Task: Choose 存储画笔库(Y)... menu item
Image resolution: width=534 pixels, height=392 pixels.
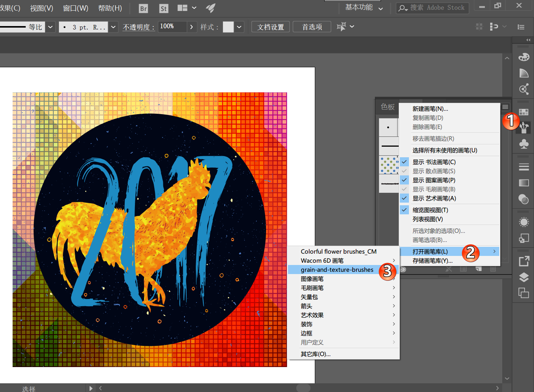Action: 449,260
